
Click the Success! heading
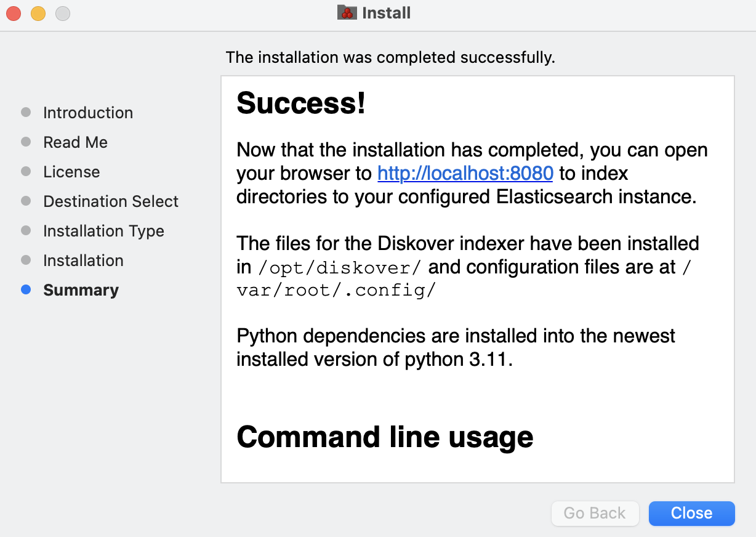click(x=301, y=103)
